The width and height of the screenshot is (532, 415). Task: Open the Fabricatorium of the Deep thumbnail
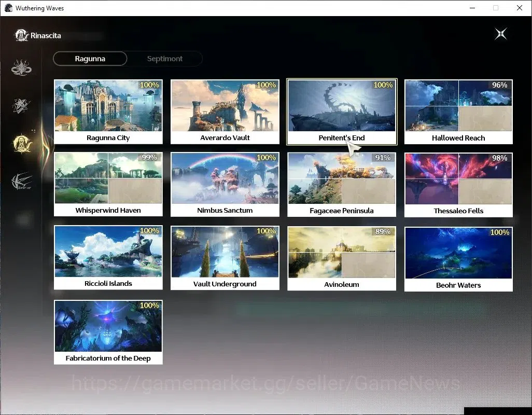pyautogui.click(x=108, y=326)
